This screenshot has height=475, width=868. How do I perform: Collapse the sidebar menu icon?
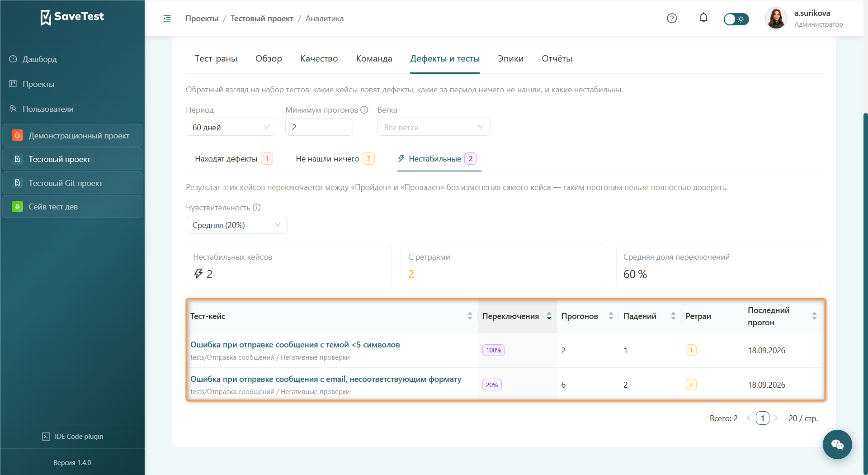click(167, 19)
